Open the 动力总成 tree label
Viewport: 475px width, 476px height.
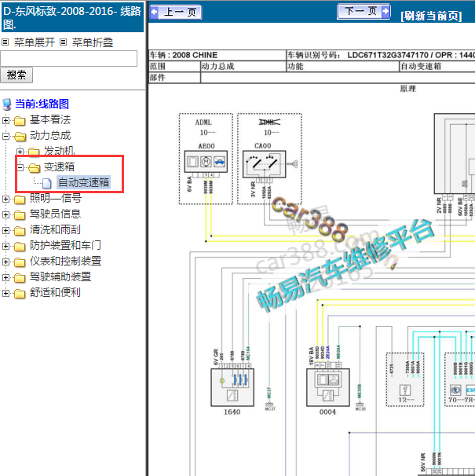(50, 136)
